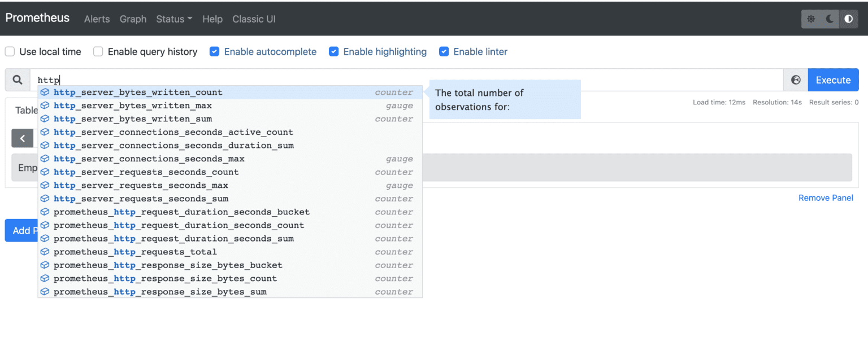This screenshot has height=338, width=868.
Task: Select the sun icon for light theme
Action: (x=811, y=19)
